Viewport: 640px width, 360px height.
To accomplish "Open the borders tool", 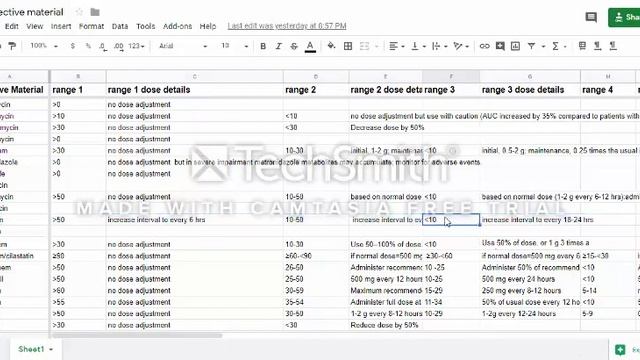I will 348,46.
